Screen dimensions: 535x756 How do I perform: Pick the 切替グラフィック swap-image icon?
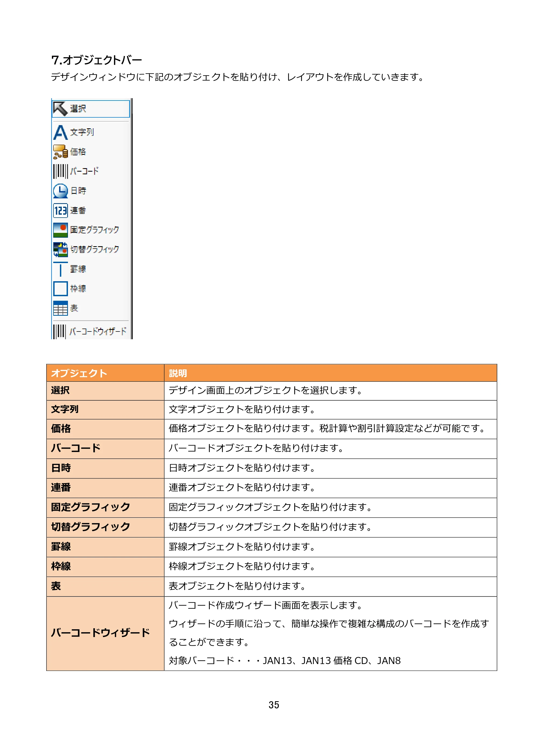60,250
